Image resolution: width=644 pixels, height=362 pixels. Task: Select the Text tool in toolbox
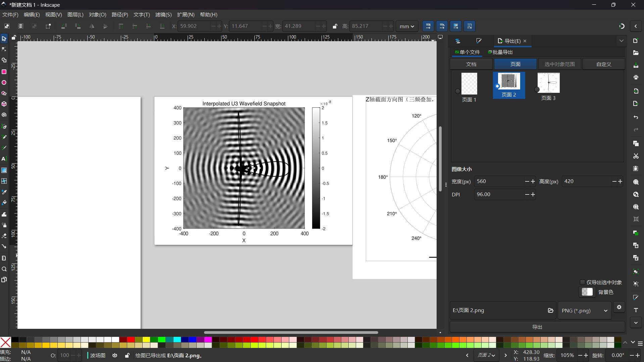click(x=4, y=159)
